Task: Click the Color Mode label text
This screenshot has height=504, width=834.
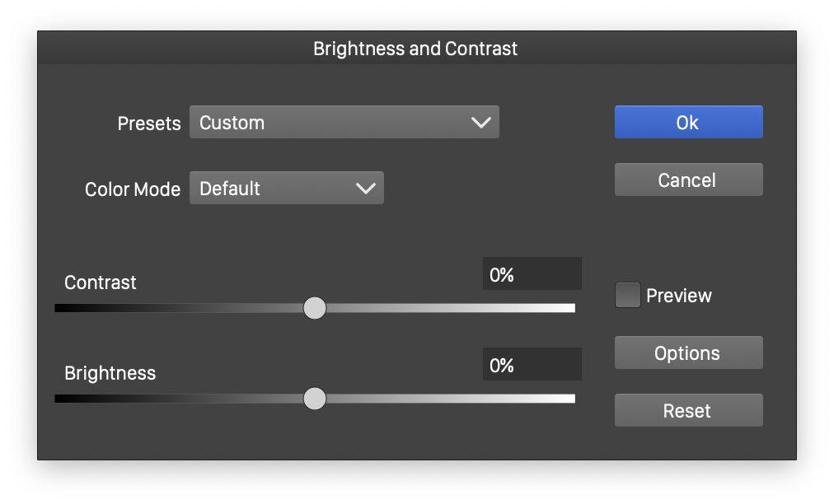Action: click(133, 189)
